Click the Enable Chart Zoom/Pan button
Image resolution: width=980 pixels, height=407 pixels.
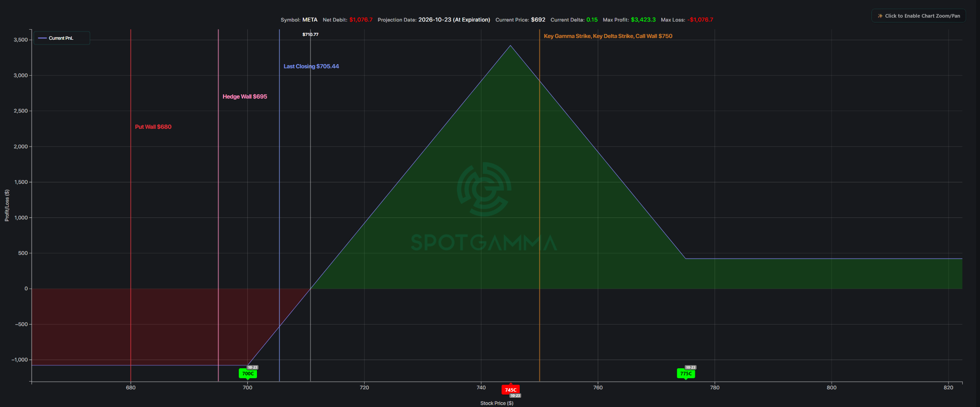[918, 16]
